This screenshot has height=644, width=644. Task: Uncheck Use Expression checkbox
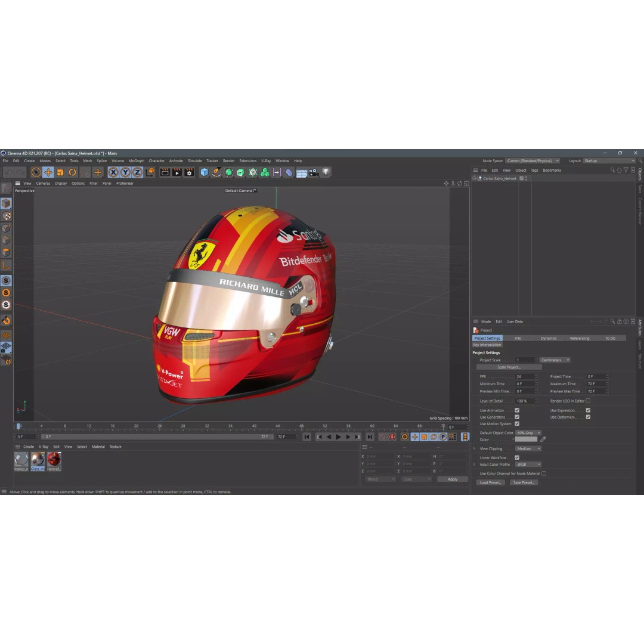[588, 410]
